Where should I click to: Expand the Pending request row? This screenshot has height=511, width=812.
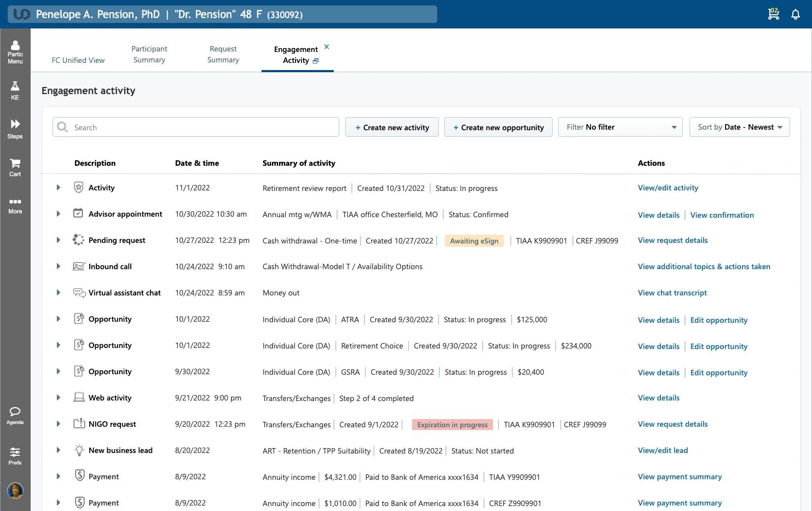(58, 240)
